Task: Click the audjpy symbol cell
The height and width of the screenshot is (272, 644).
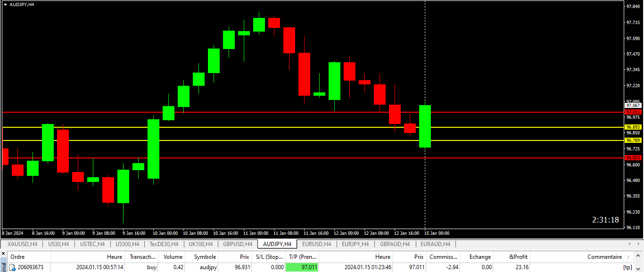Action: point(207,267)
